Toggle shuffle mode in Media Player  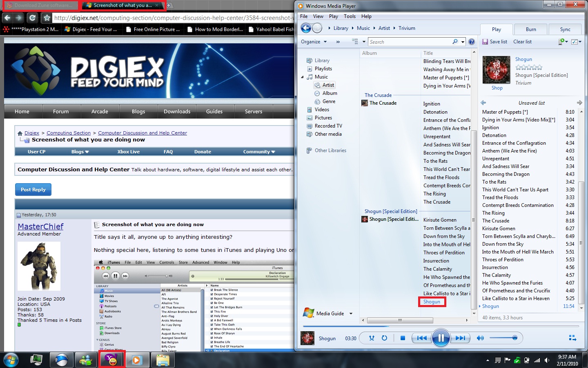pyautogui.click(x=372, y=338)
